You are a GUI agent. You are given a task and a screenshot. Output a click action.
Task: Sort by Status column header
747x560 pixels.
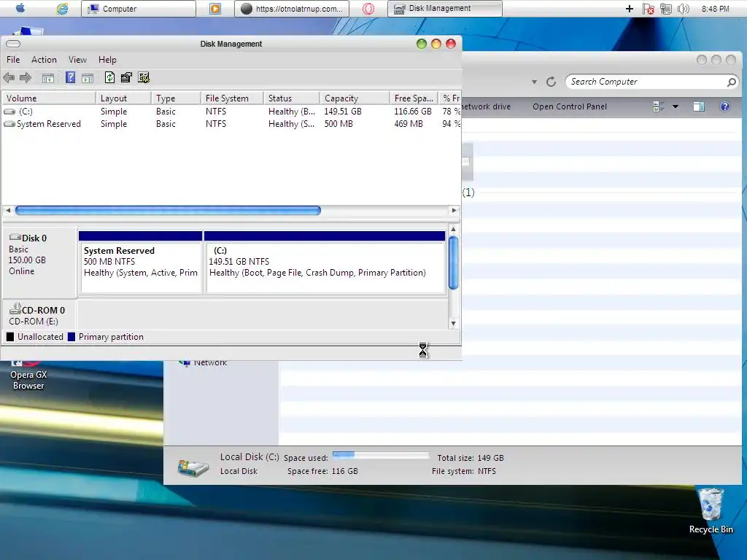[292, 98]
